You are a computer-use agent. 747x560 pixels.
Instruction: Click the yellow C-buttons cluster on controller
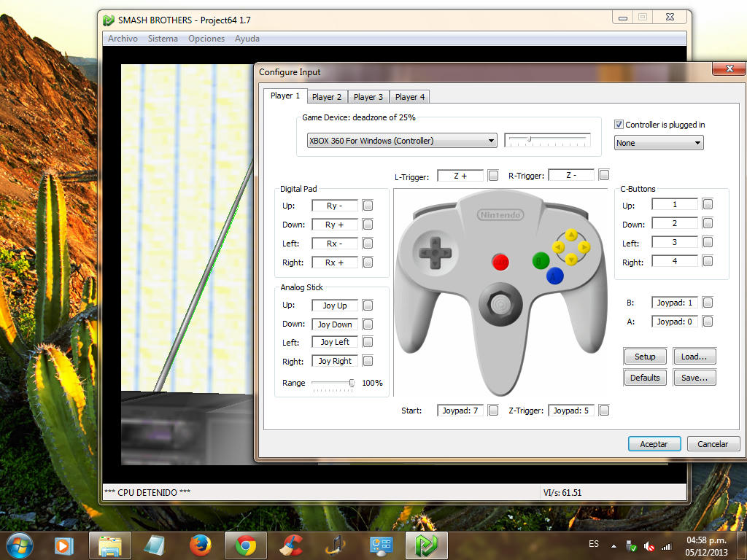point(571,246)
